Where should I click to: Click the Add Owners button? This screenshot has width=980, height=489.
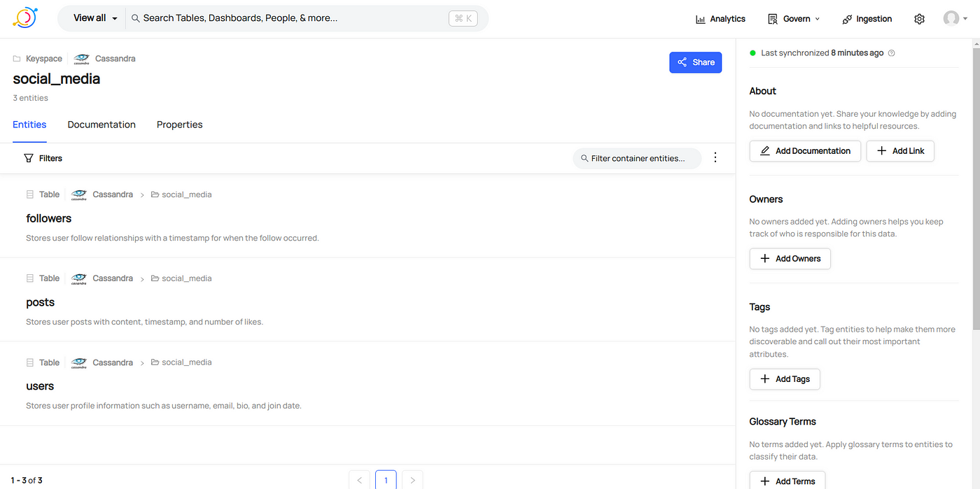(790, 259)
